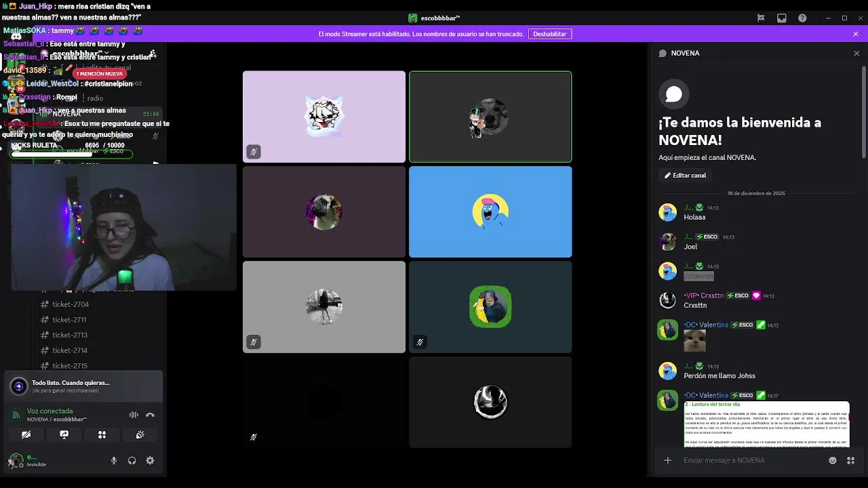
Task: Open the apps button beside emoji picker
Action: point(850,460)
